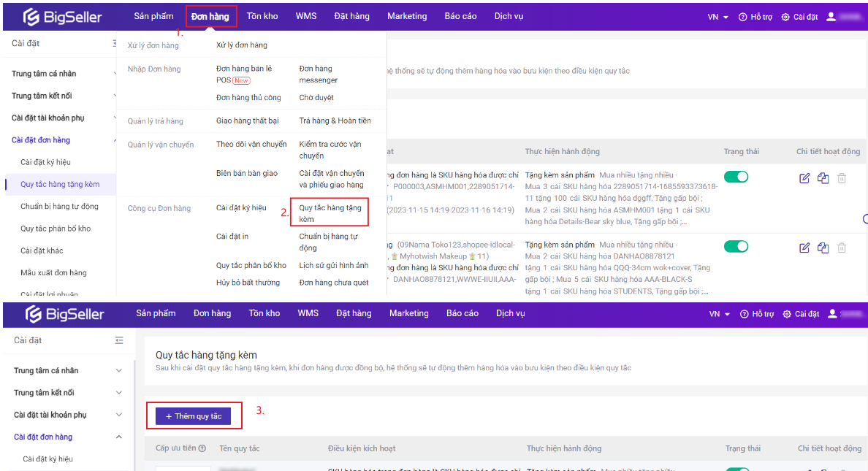Select Mẫu xuất đơn hàng in sidebar

pos(53,273)
